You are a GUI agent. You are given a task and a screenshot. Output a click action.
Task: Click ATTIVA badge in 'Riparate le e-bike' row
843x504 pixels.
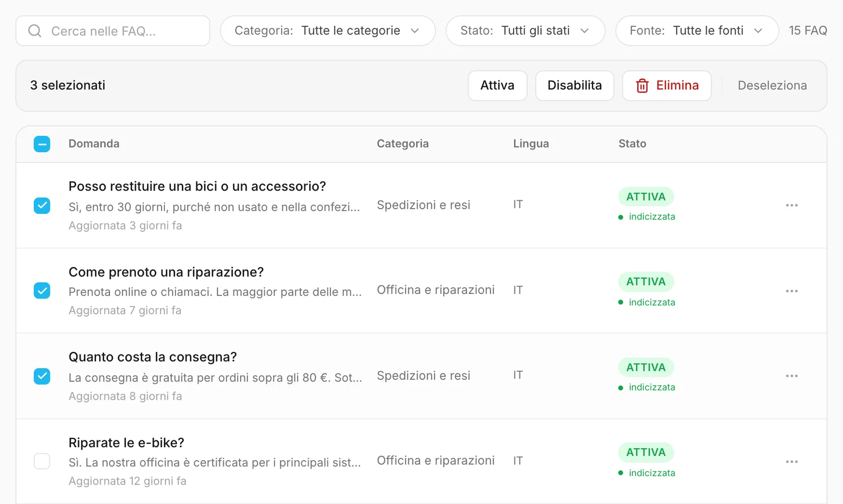coord(646,452)
